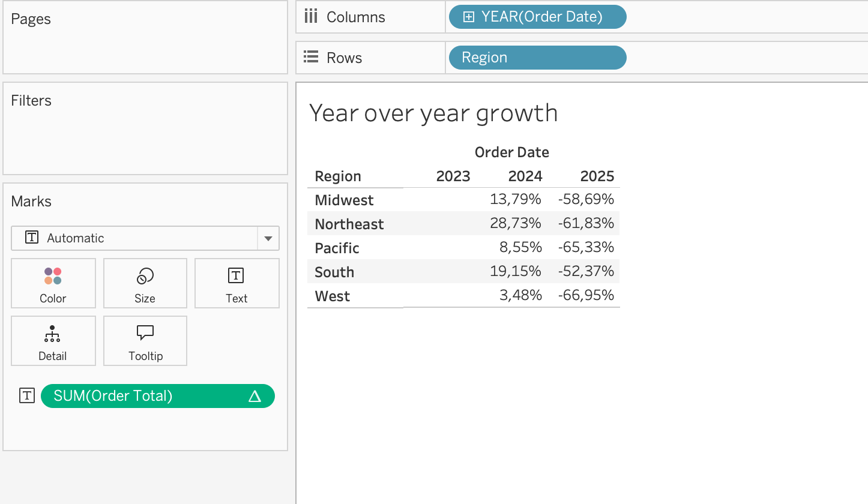Click the Text marks card icon
The width and height of the screenshot is (868, 504).
pyautogui.click(x=237, y=276)
